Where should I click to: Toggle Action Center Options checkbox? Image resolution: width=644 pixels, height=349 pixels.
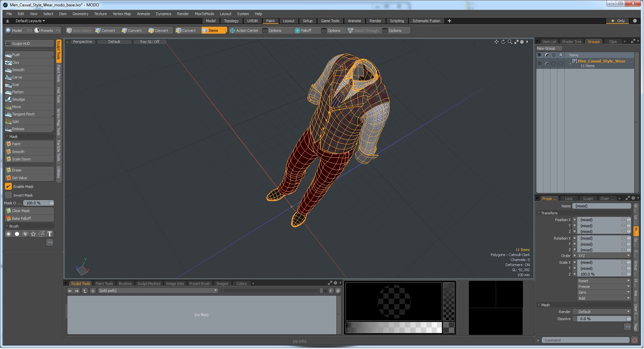[265, 31]
